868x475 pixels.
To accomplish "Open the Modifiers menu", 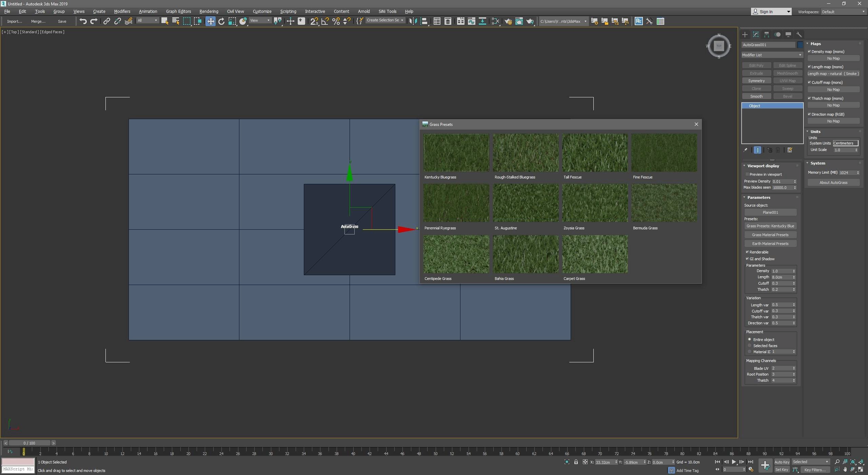I will [x=122, y=11].
